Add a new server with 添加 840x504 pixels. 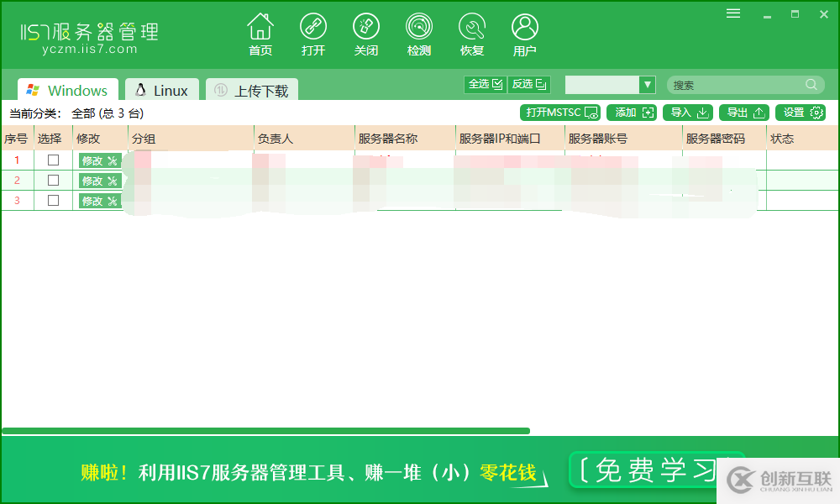click(x=631, y=112)
